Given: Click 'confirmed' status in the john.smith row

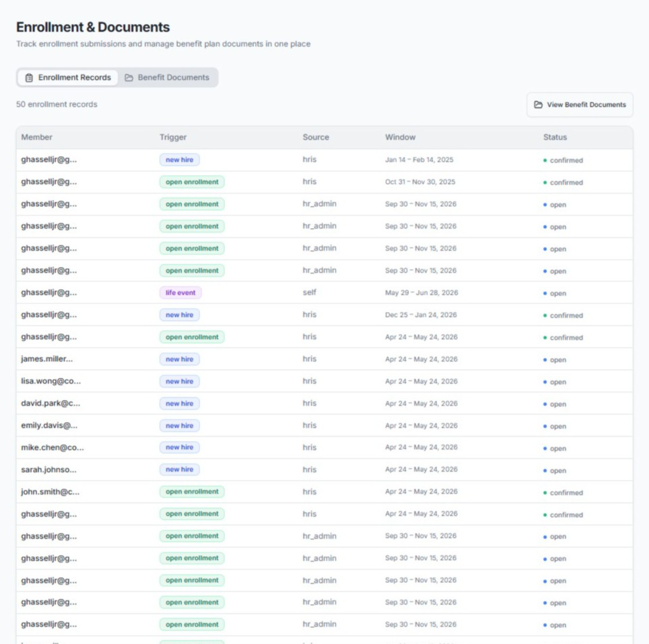Looking at the screenshot, I should [x=563, y=493].
